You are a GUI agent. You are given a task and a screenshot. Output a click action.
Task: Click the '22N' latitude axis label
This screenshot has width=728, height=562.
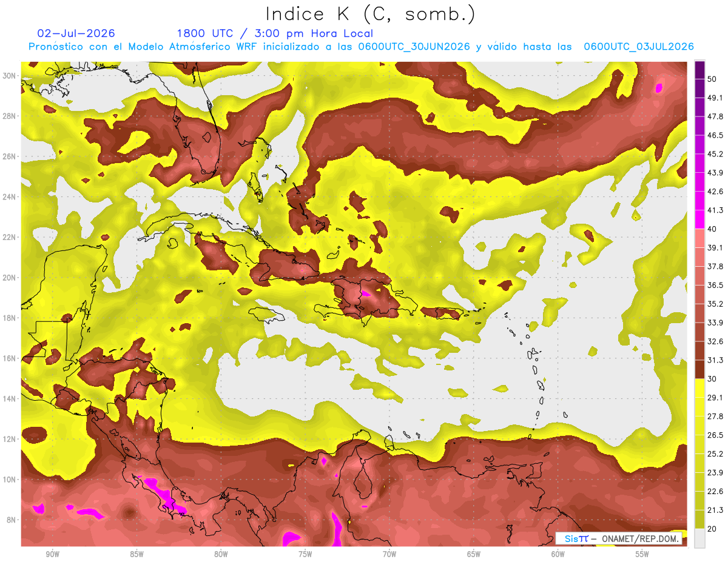click(x=10, y=237)
